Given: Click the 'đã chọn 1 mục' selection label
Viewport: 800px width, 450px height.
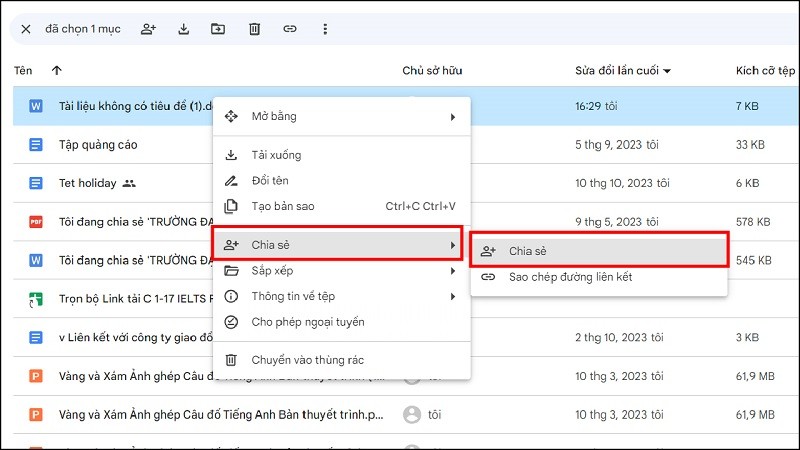Looking at the screenshot, I should 83,29.
